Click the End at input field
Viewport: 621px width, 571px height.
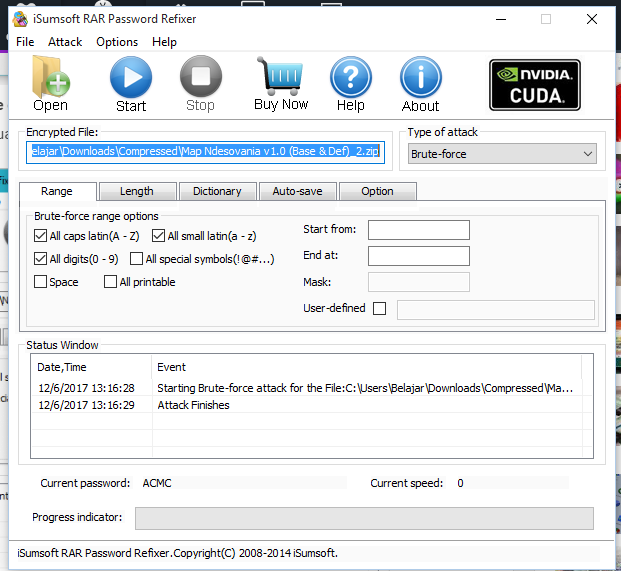419,256
